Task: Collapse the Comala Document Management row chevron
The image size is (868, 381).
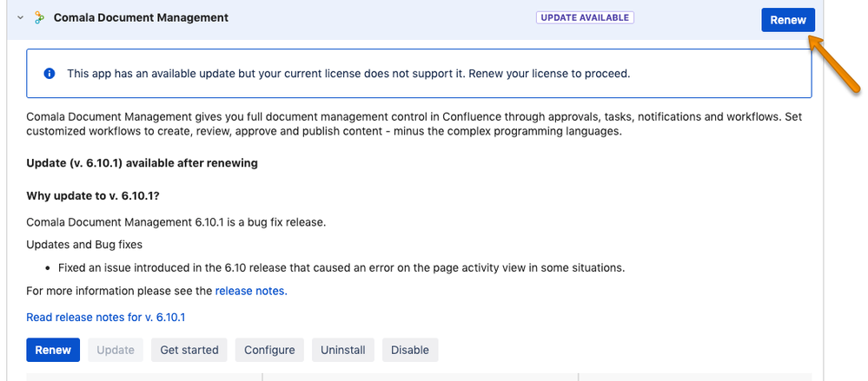Action: coord(21,17)
